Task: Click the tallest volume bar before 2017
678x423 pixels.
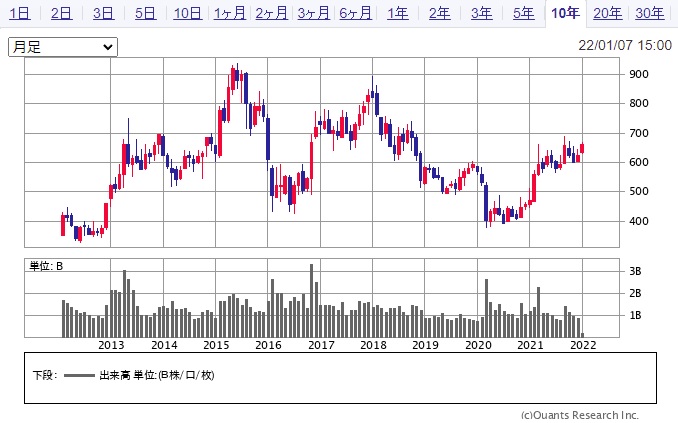Action: coord(311,301)
